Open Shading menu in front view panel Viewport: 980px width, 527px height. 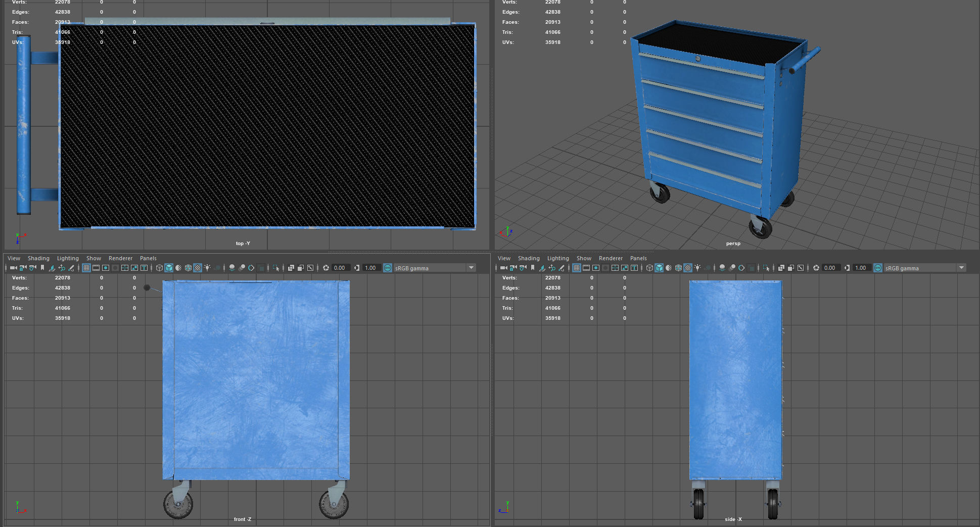point(38,258)
